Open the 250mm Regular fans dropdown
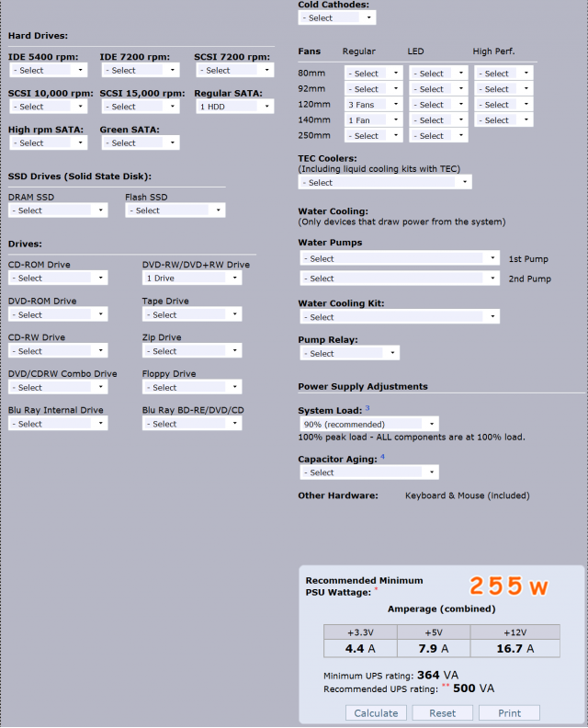588x728 pixels. [x=374, y=135]
